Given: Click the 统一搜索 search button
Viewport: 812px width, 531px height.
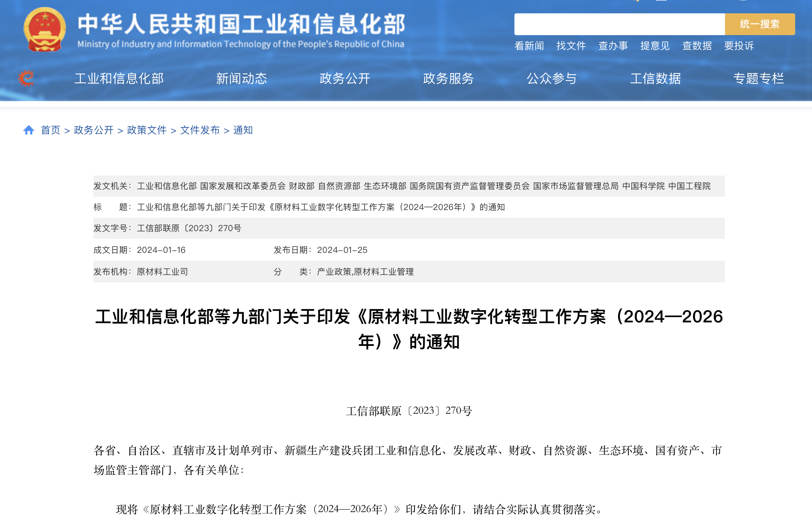Looking at the screenshot, I should click(759, 24).
